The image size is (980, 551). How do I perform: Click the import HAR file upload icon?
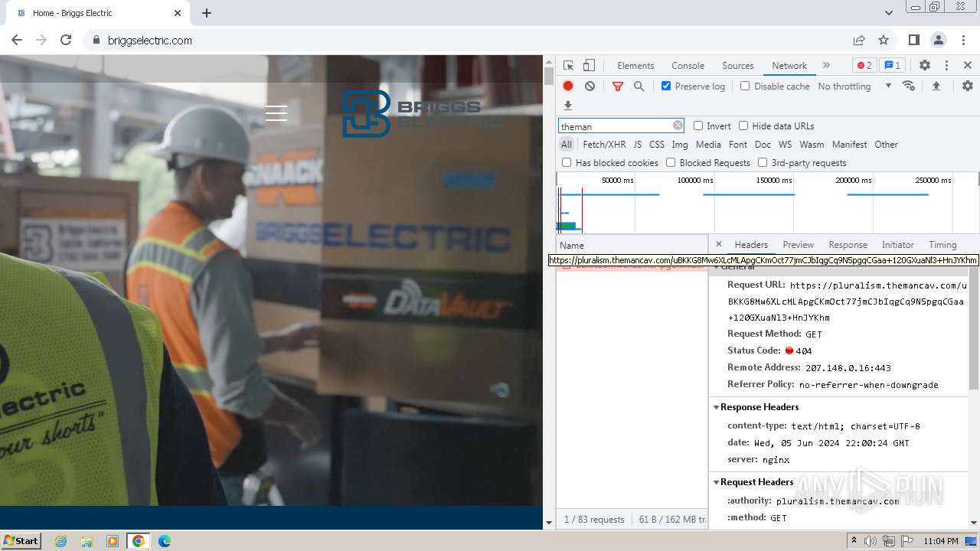coord(936,86)
